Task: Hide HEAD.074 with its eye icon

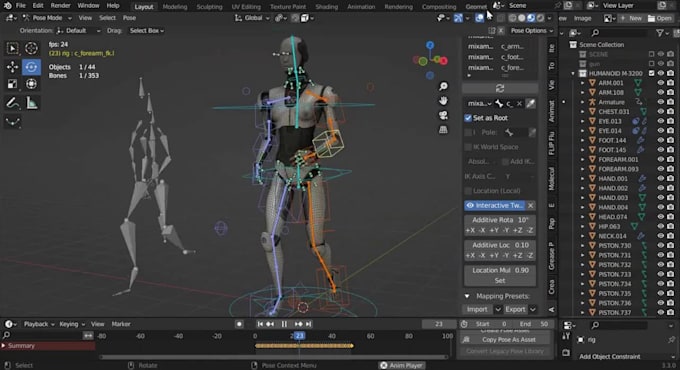Action: 660,216
